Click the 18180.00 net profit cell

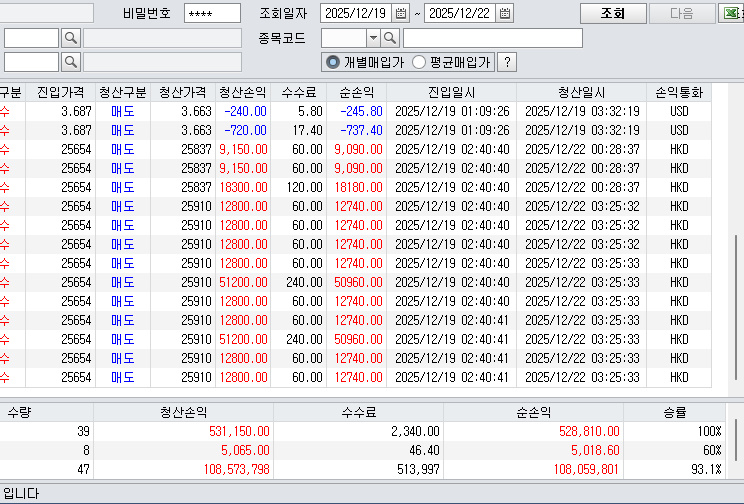(x=357, y=187)
